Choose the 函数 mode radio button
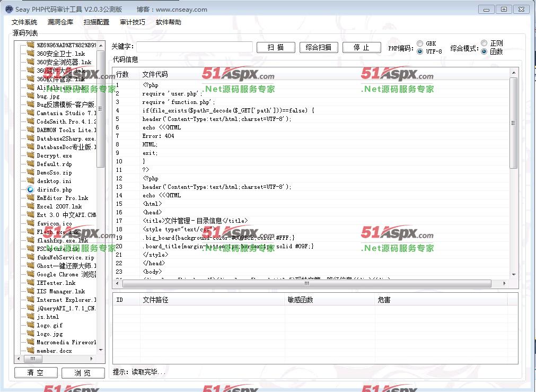The image size is (536, 392). 484,51
